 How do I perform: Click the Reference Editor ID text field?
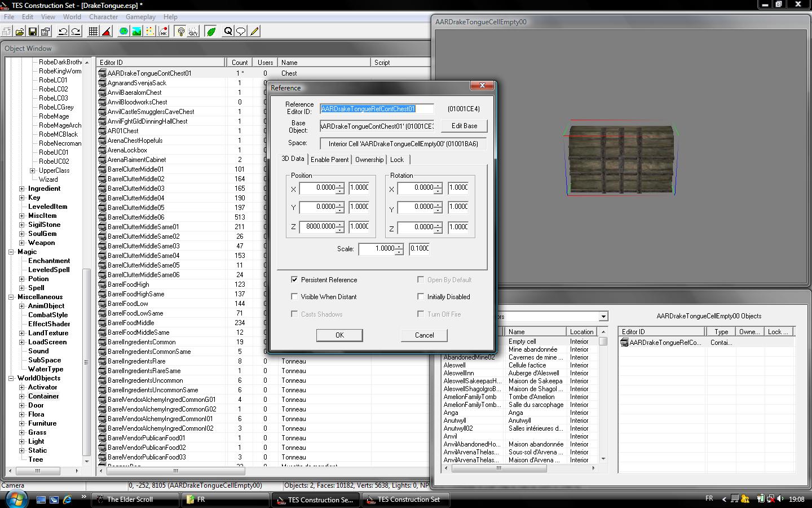pos(377,109)
